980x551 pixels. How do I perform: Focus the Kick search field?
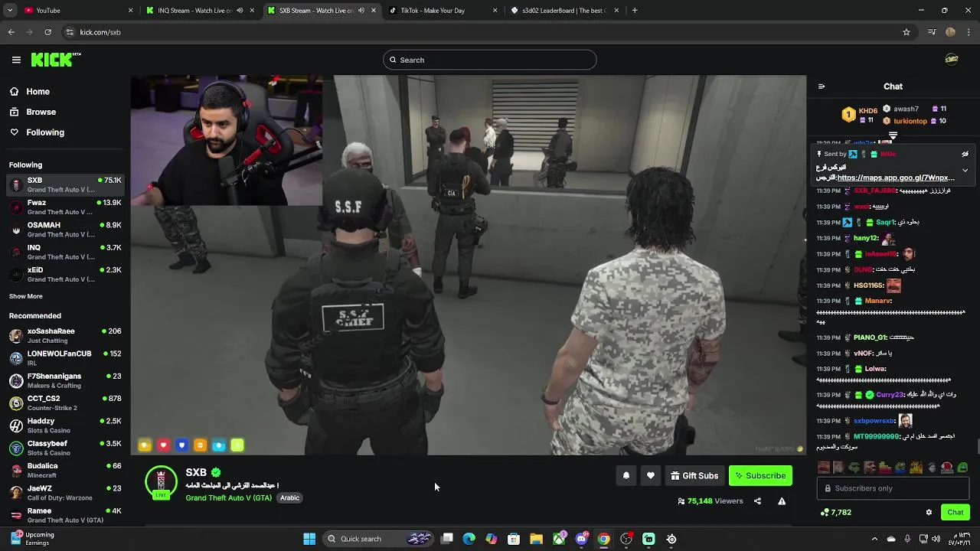tap(490, 60)
